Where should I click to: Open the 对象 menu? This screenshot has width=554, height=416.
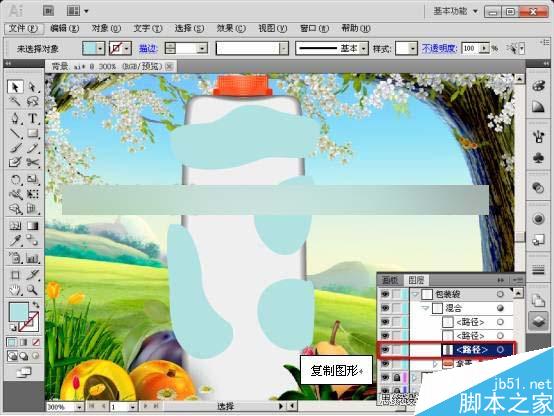106,28
